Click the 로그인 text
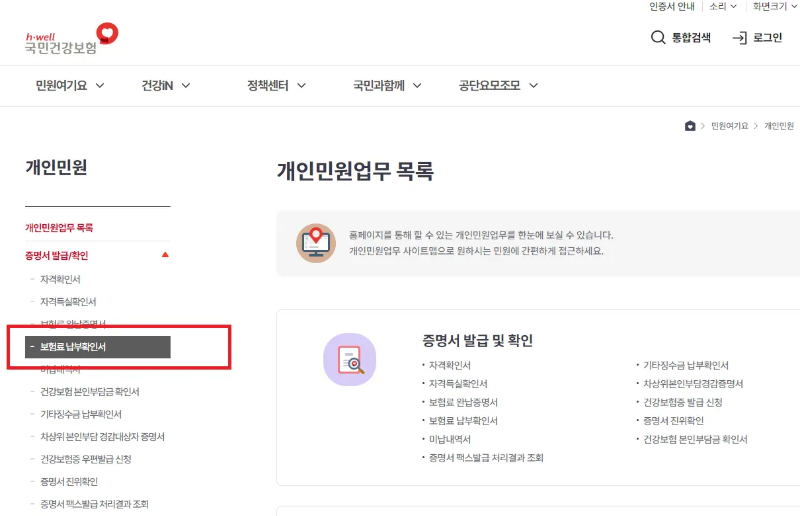This screenshot has height=516, width=800. [x=767, y=37]
